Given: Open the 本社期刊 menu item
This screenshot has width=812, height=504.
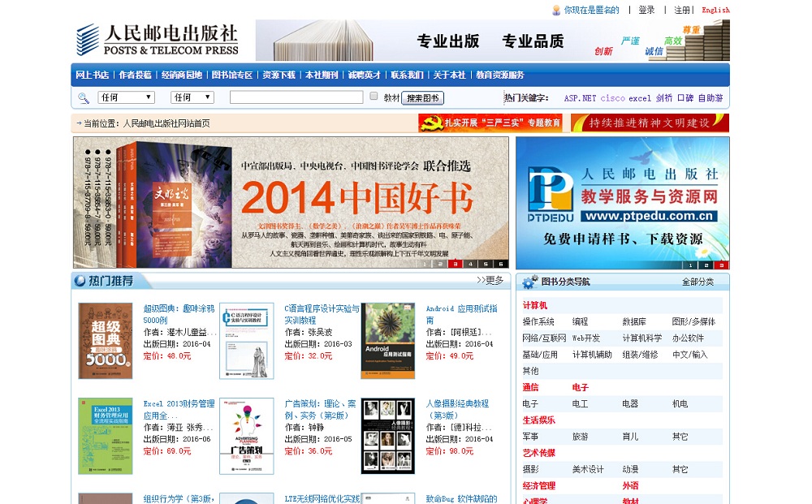Looking at the screenshot, I should [x=321, y=75].
